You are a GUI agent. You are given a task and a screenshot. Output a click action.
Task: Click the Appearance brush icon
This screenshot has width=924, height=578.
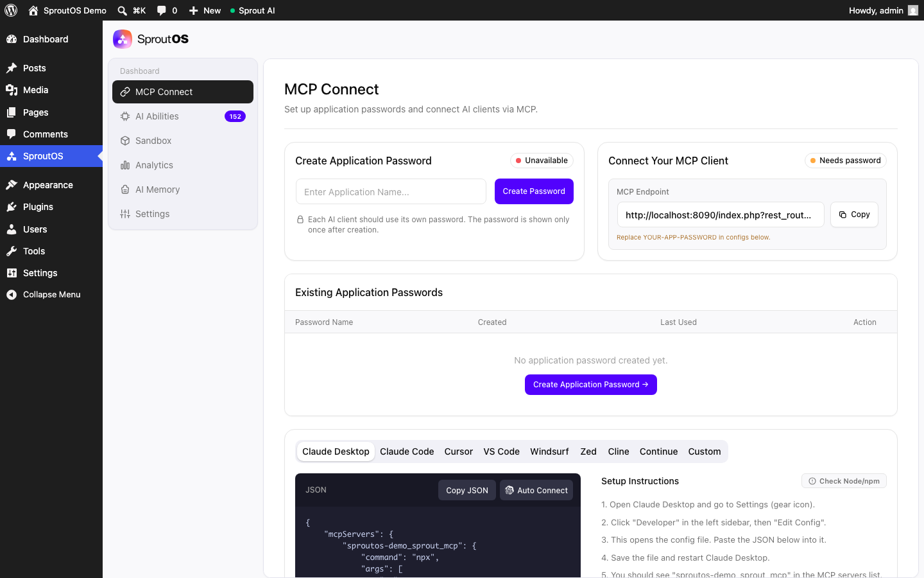(x=12, y=185)
